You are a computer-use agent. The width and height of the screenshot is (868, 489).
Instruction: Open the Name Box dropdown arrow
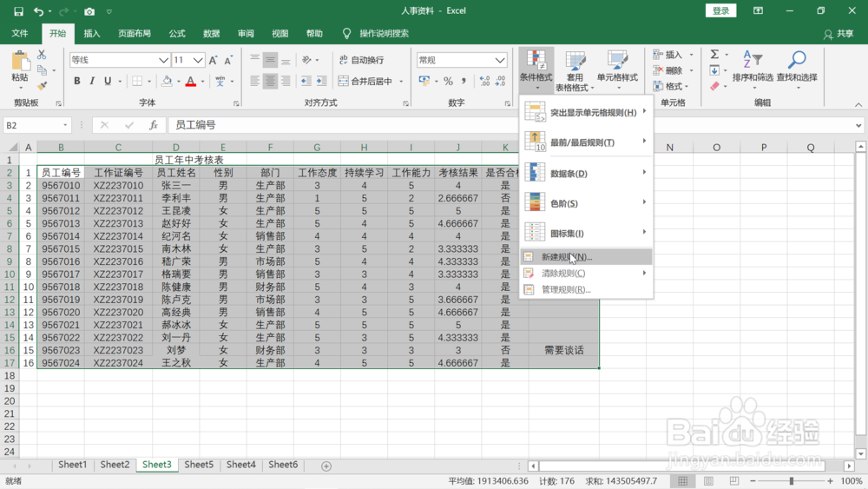point(65,125)
